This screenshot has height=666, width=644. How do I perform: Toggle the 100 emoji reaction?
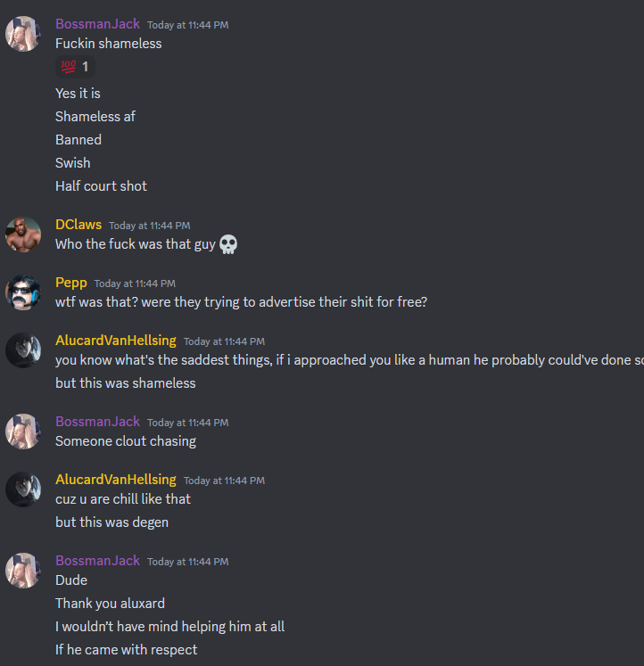click(75, 67)
